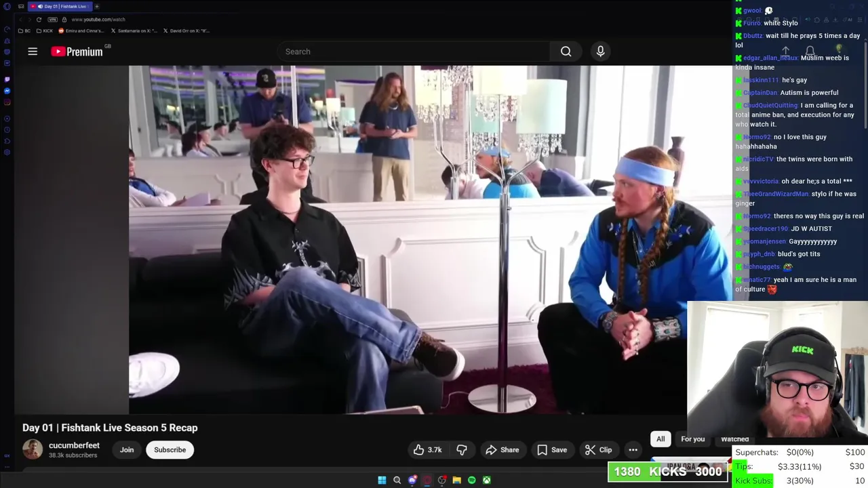Open Instagram in the sidebar
868x488 pixels.
pyautogui.click(x=7, y=102)
